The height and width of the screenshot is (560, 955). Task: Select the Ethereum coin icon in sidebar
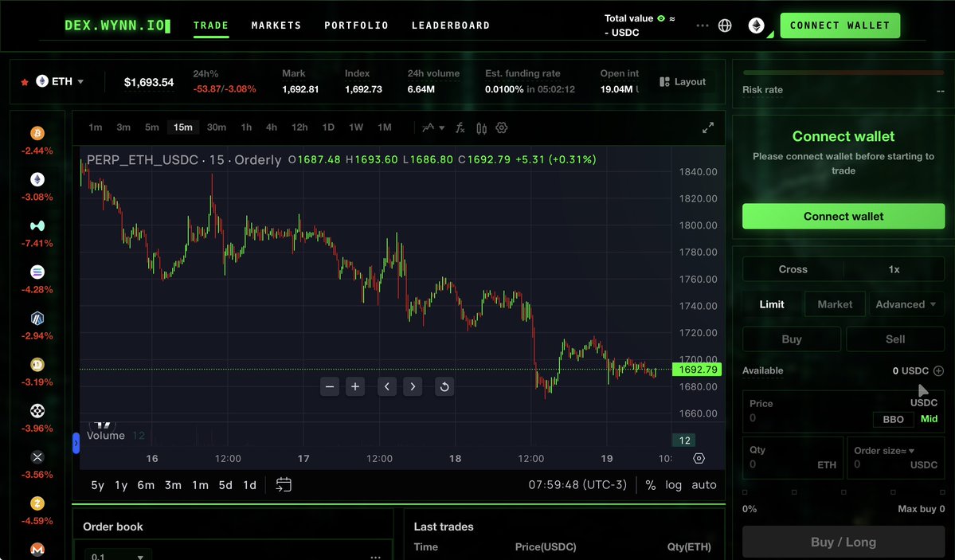(x=37, y=179)
